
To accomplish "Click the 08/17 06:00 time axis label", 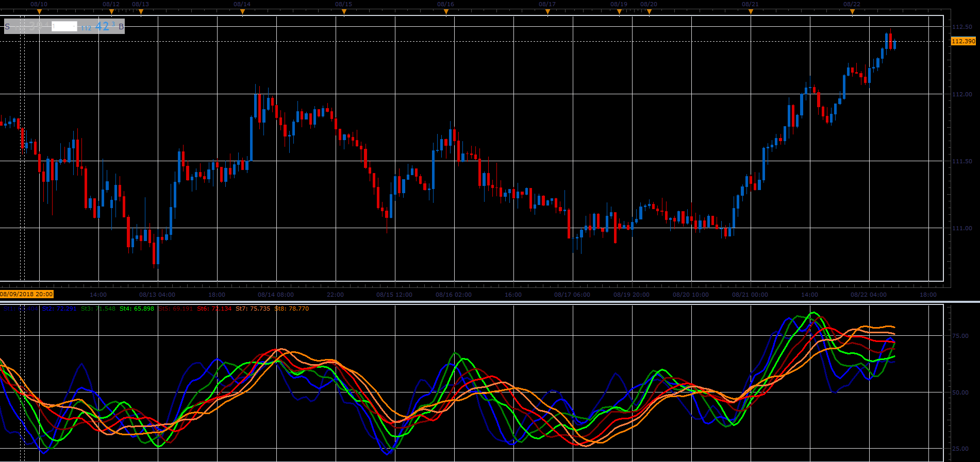I will click(x=572, y=295).
